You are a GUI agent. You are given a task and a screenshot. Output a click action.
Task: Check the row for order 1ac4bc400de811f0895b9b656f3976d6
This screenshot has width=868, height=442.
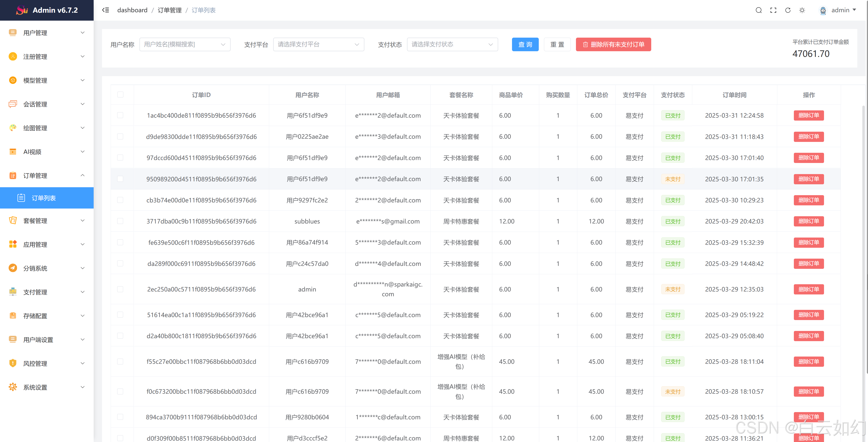120,115
